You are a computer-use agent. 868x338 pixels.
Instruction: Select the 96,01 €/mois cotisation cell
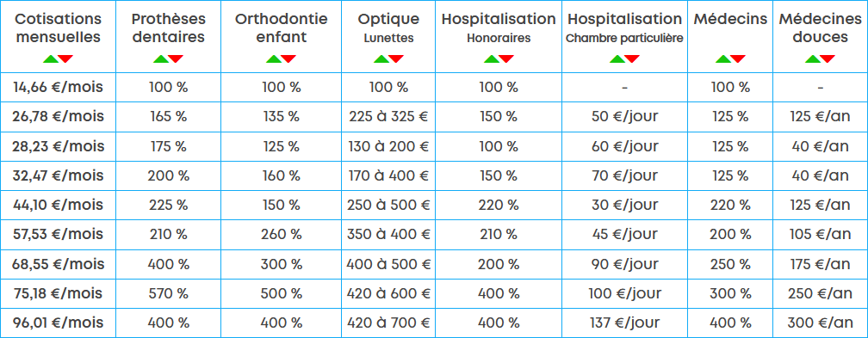(59, 323)
